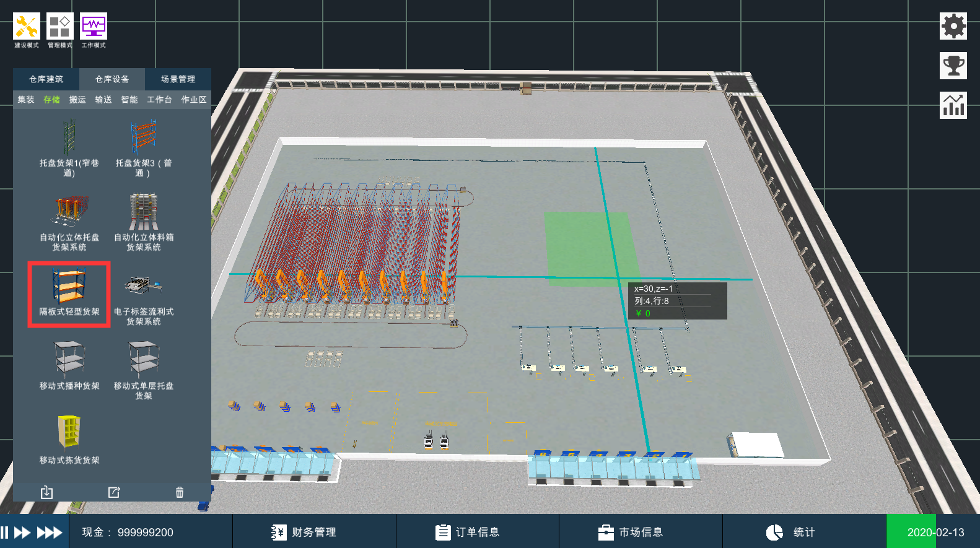Viewport: 980px width, 548px height.
Task: Click the export icon at panel bottom
Action: pos(114,492)
